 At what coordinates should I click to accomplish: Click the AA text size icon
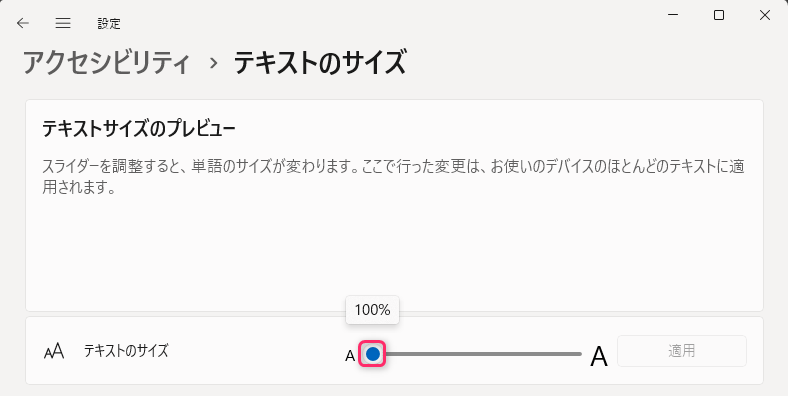tap(54, 351)
